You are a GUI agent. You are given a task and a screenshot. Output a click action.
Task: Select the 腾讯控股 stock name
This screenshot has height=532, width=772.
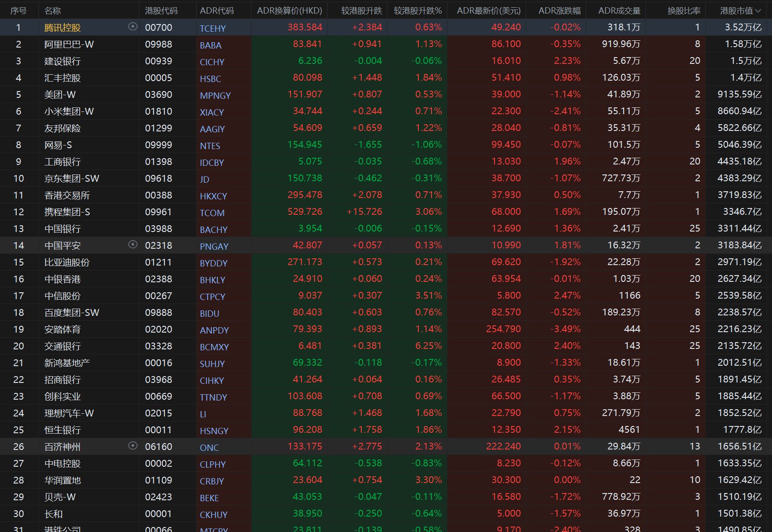coord(63,28)
